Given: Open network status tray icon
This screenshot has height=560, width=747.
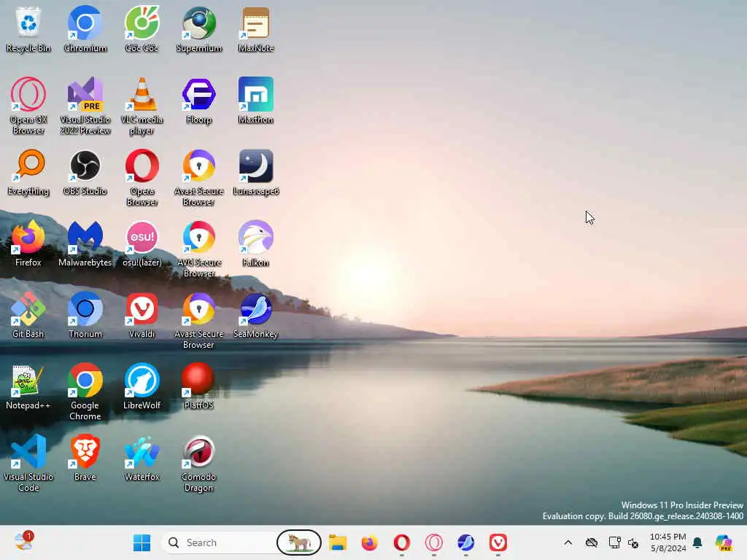Looking at the screenshot, I should 614,542.
